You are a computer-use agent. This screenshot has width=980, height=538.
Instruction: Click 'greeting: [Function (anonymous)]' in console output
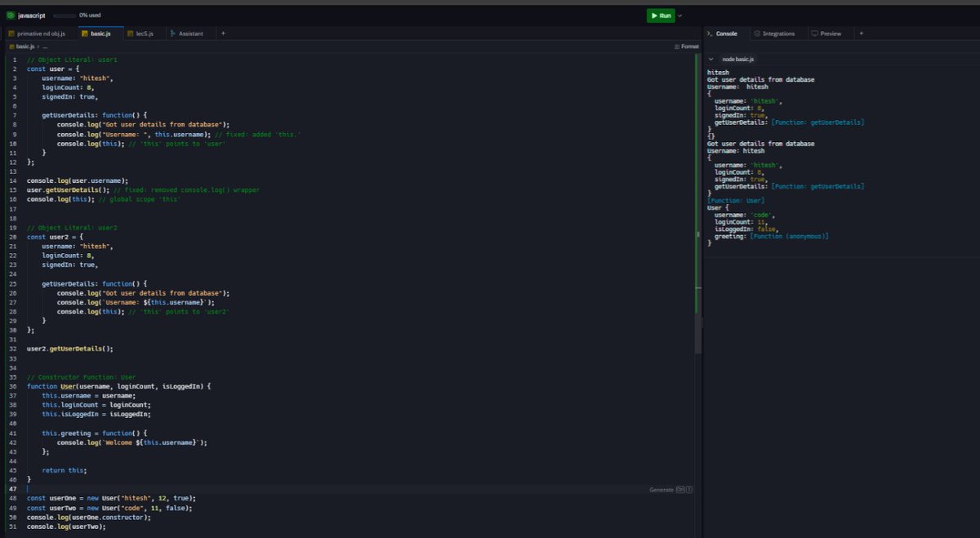772,236
